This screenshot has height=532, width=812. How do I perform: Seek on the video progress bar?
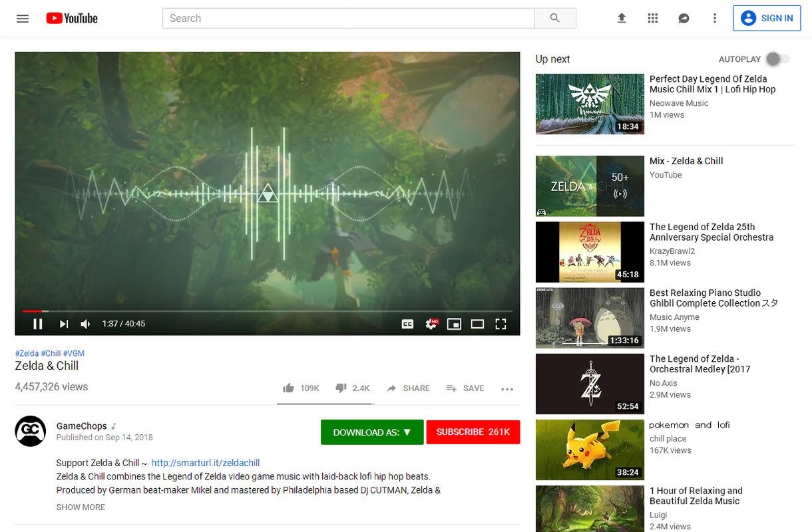click(267, 311)
